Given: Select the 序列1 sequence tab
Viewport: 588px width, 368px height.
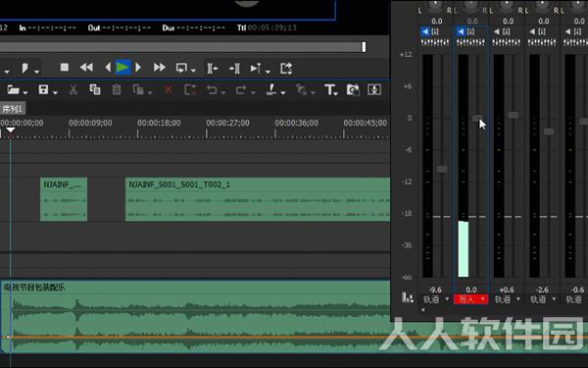Looking at the screenshot, I should [x=13, y=109].
